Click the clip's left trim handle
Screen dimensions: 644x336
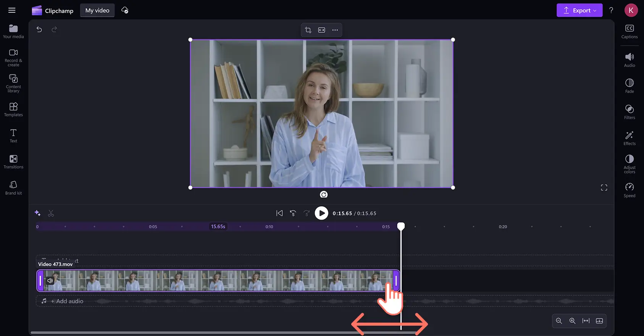[x=40, y=281]
